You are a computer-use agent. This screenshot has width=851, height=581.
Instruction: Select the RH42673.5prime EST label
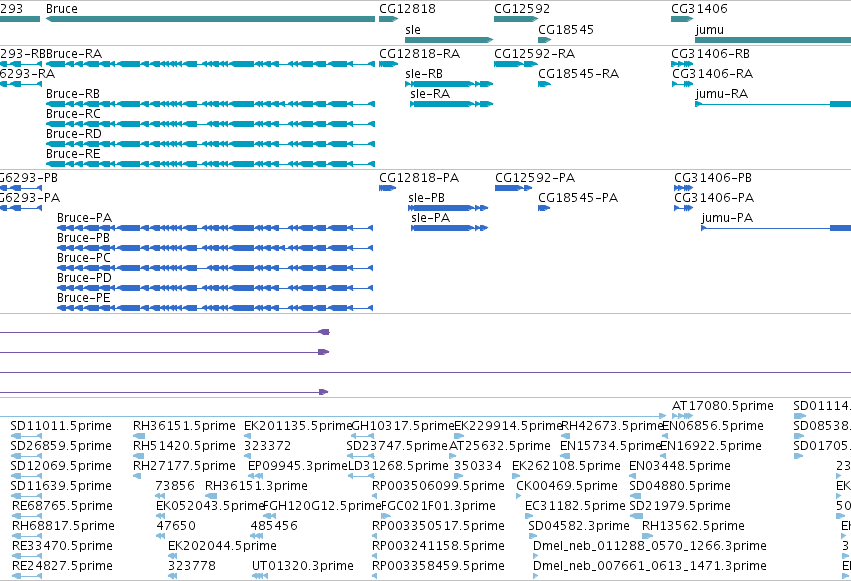(x=612, y=426)
